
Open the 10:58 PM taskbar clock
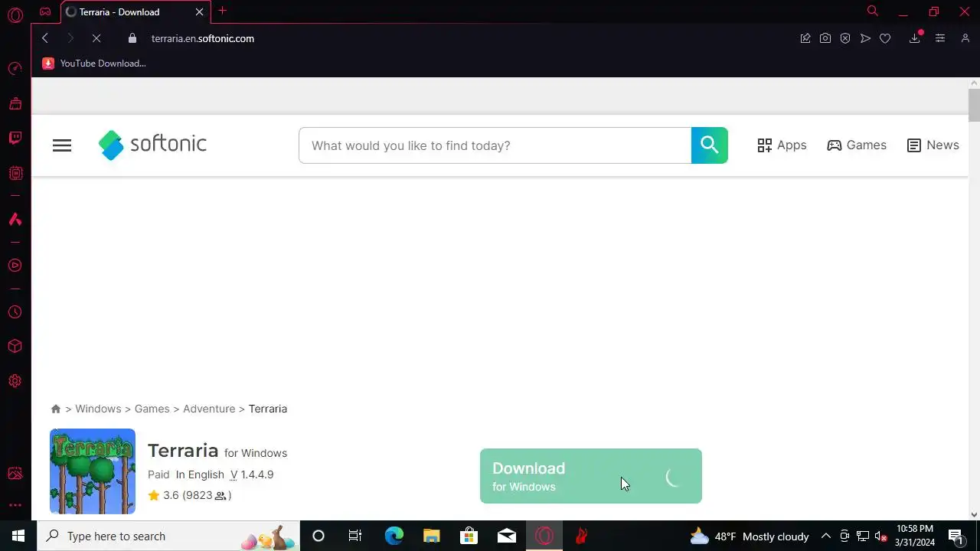915,536
